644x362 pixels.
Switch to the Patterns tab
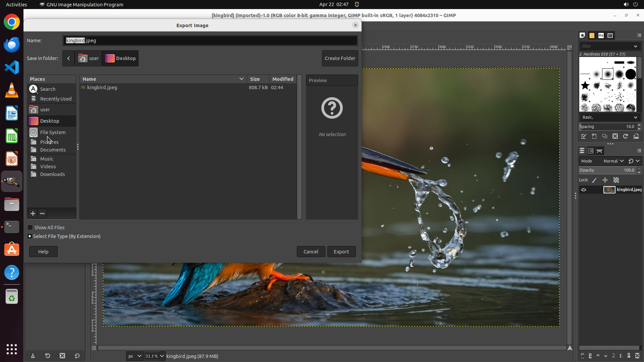coord(592,36)
